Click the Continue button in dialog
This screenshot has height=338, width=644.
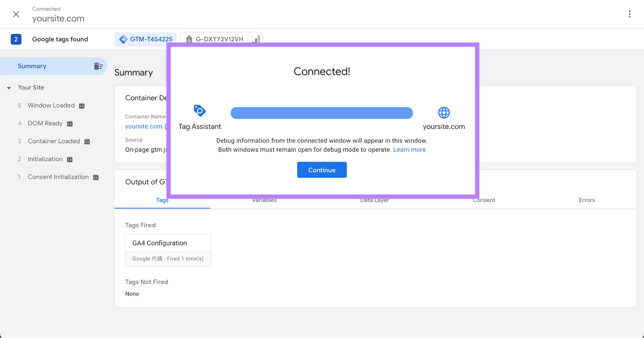pyautogui.click(x=322, y=170)
